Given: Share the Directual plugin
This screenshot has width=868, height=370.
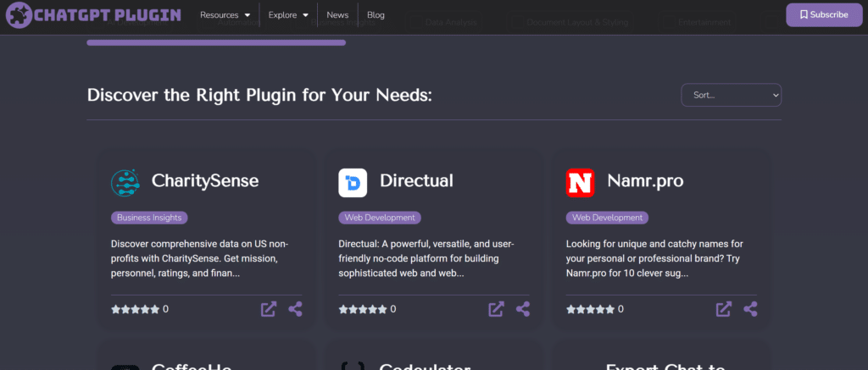Looking at the screenshot, I should [x=523, y=309].
